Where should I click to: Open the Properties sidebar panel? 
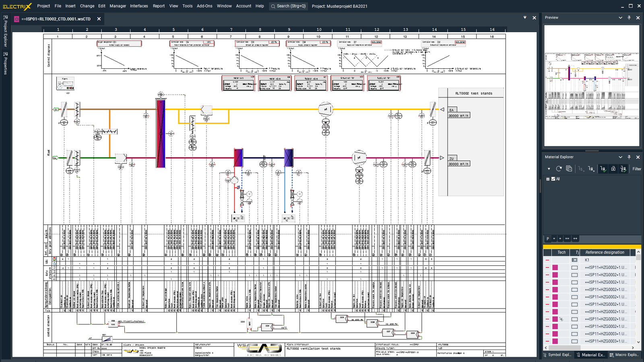5,63
